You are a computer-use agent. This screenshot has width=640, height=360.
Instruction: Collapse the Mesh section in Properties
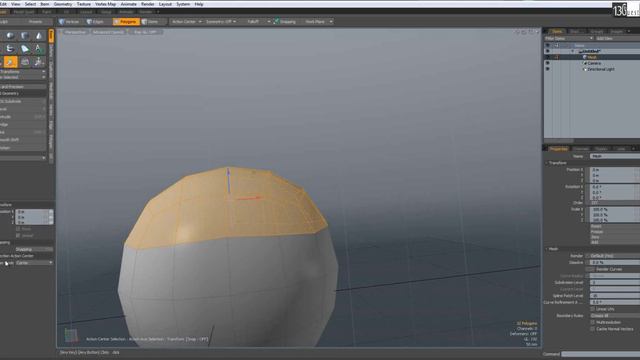tap(547, 249)
